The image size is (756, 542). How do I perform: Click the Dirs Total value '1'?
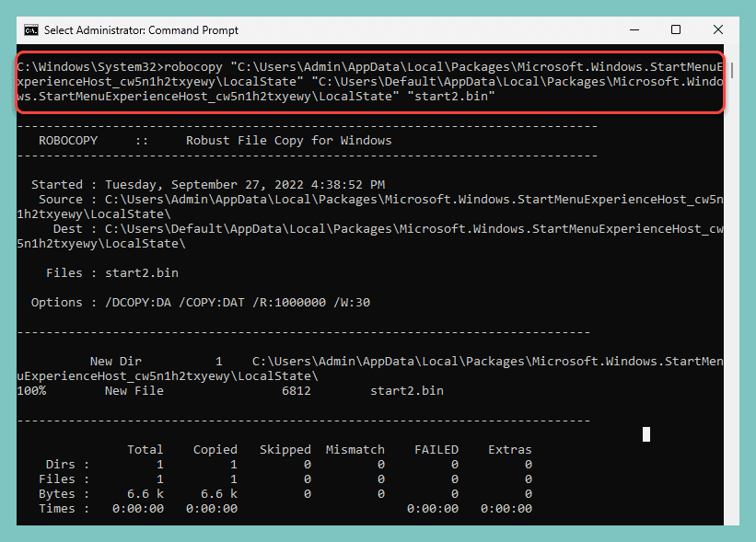(160, 465)
